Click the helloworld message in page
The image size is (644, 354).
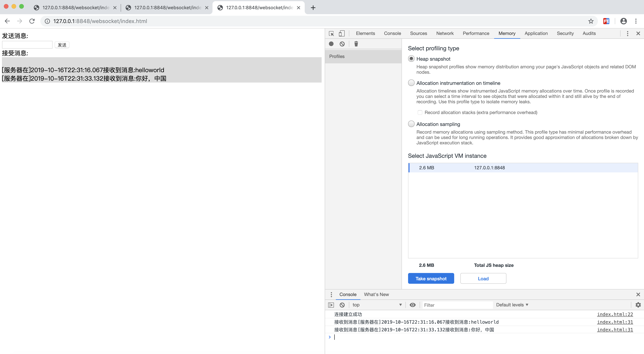point(83,70)
